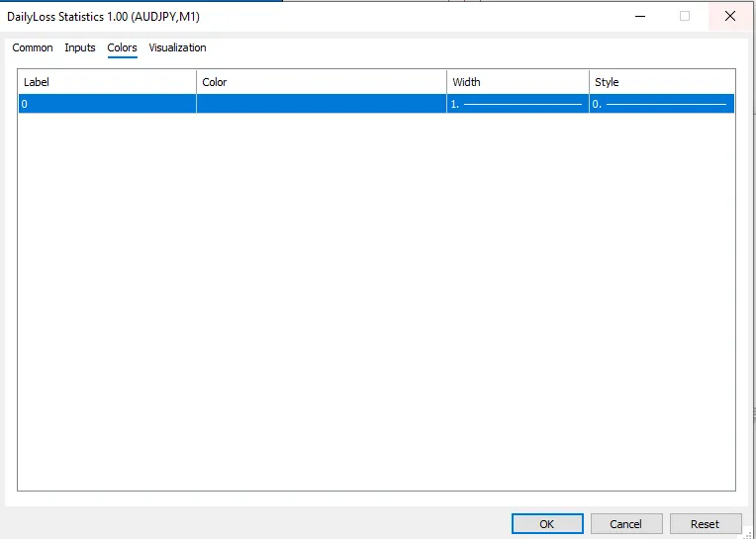This screenshot has width=756, height=539.
Task: Click the greyed-out maximize button
Action: [x=685, y=16]
